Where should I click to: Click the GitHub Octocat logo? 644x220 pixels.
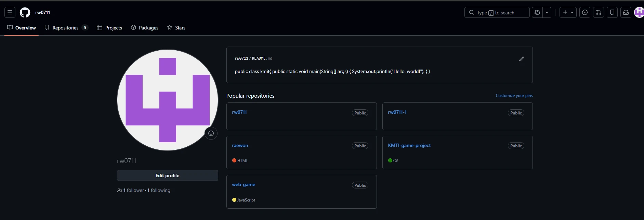[25, 13]
